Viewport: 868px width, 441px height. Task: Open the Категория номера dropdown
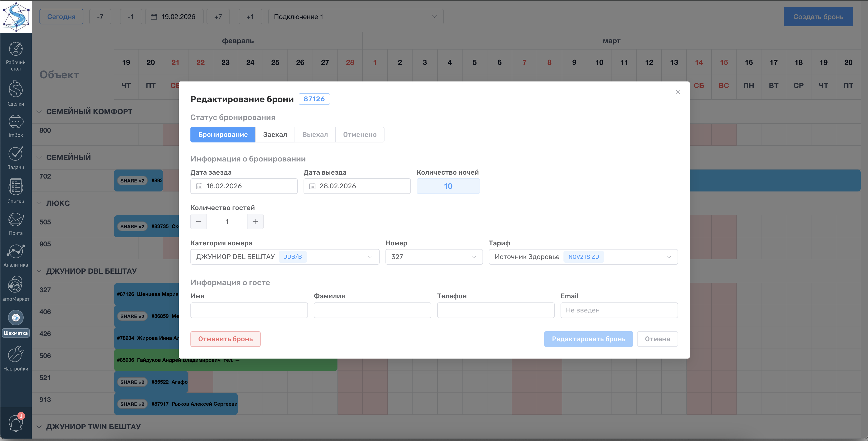284,257
